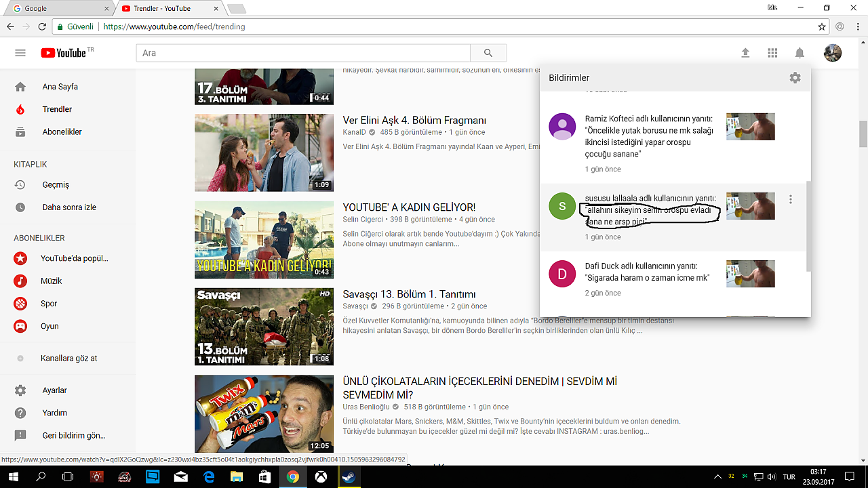The width and height of the screenshot is (868, 488).
Task: Click the page vertical scrollbar
Action: tap(863, 134)
